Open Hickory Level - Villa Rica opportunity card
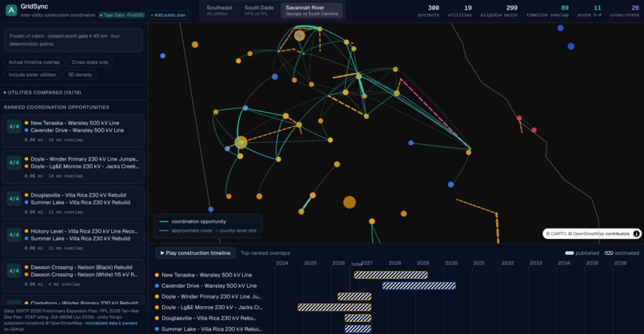644x334 pixels. [74, 240]
